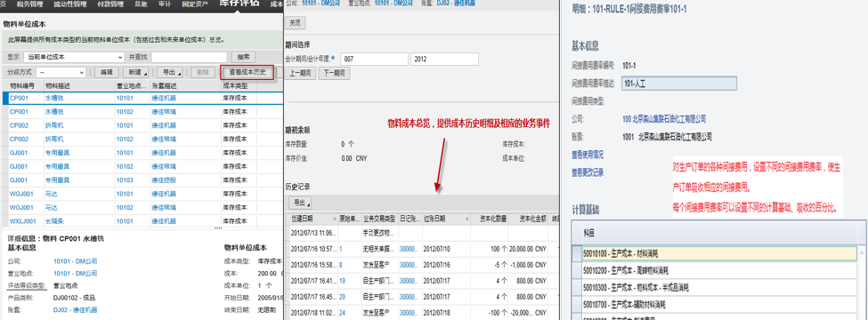Open WGJ001 link in the 10102 row
Screen dimensions: 868x320
click(20, 208)
